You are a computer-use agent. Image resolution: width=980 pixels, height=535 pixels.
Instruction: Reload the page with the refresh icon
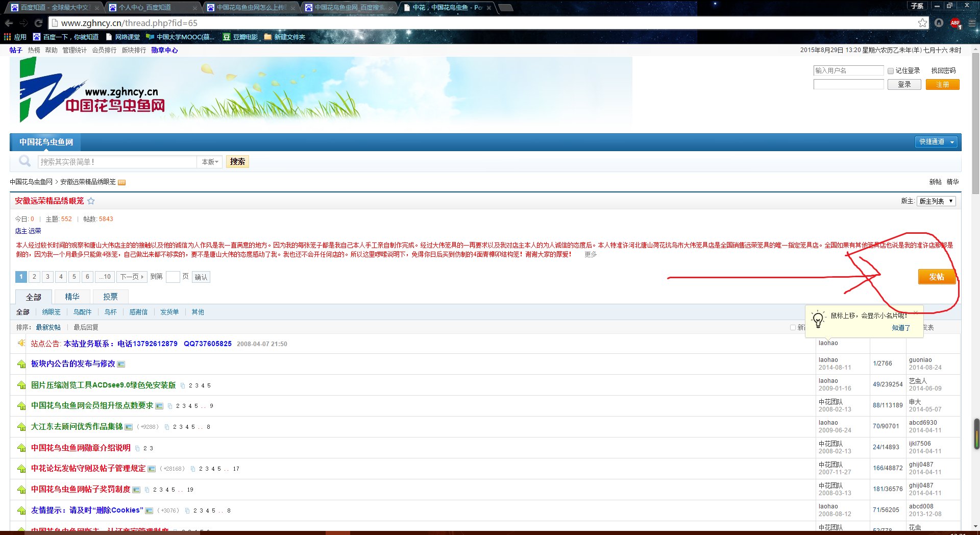[38, 23]
